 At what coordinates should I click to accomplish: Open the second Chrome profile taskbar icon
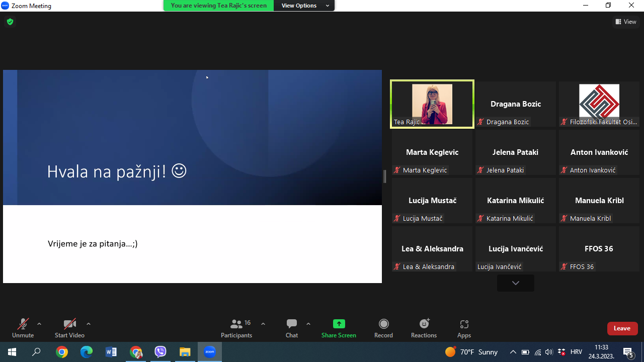[136, 352]
